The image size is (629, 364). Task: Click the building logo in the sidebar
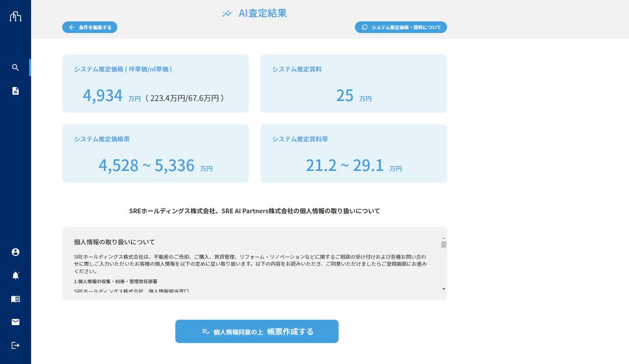[15, 16]
